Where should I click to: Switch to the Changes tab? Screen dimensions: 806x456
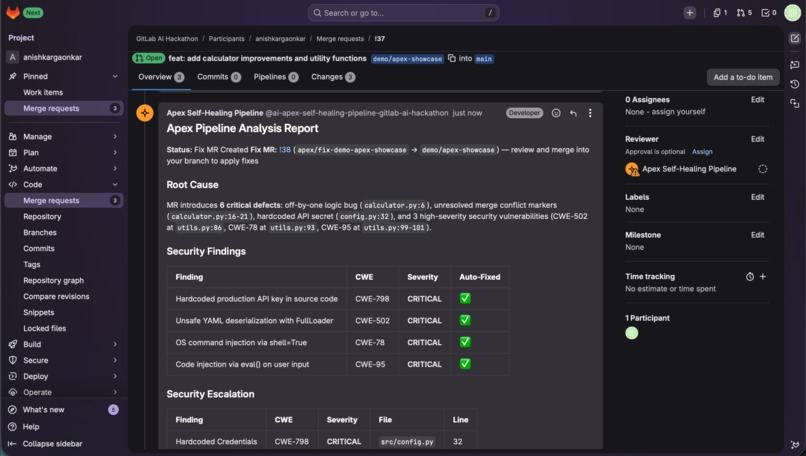click(x=333, y=77)
